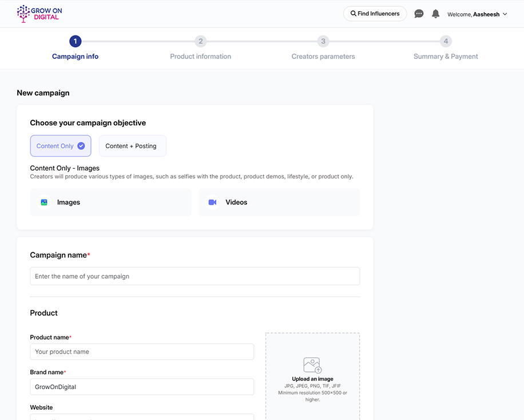Focus the Product name text field

[x=141, y=352]
